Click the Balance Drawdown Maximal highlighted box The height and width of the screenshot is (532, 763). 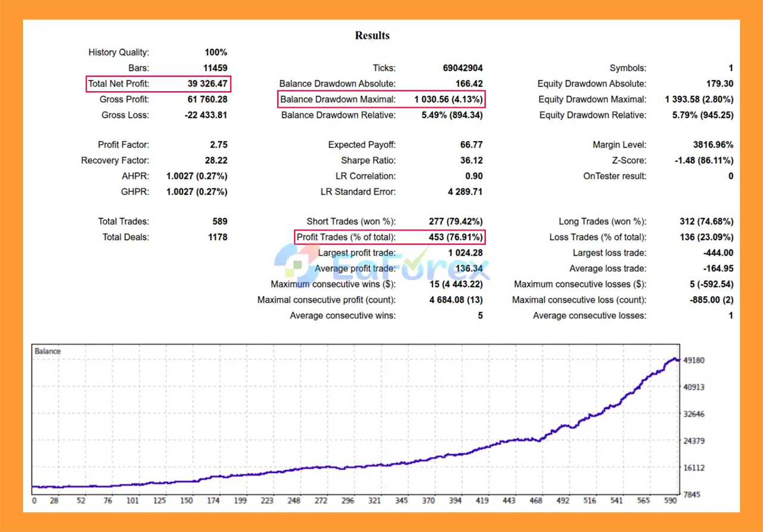coord(381,99)
